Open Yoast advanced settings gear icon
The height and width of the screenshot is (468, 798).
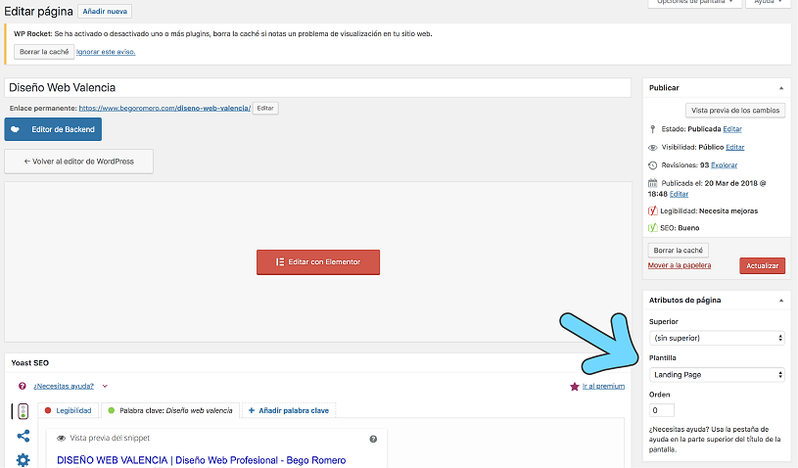click(23, 460)
